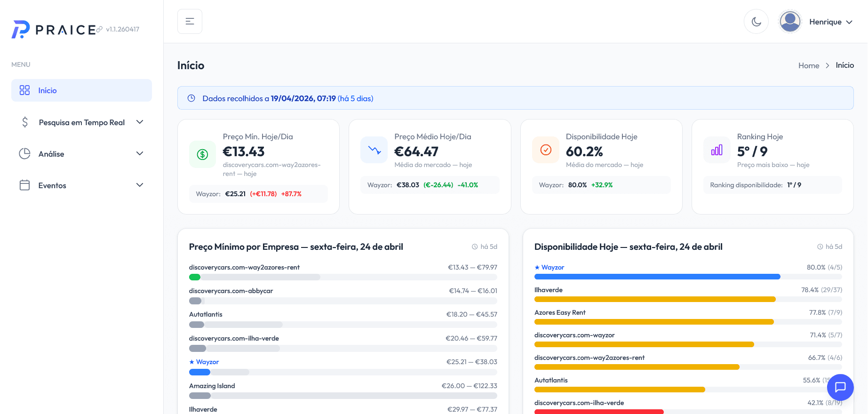
Task: Open the Eventos menu item
Action: tap(81, 185)
